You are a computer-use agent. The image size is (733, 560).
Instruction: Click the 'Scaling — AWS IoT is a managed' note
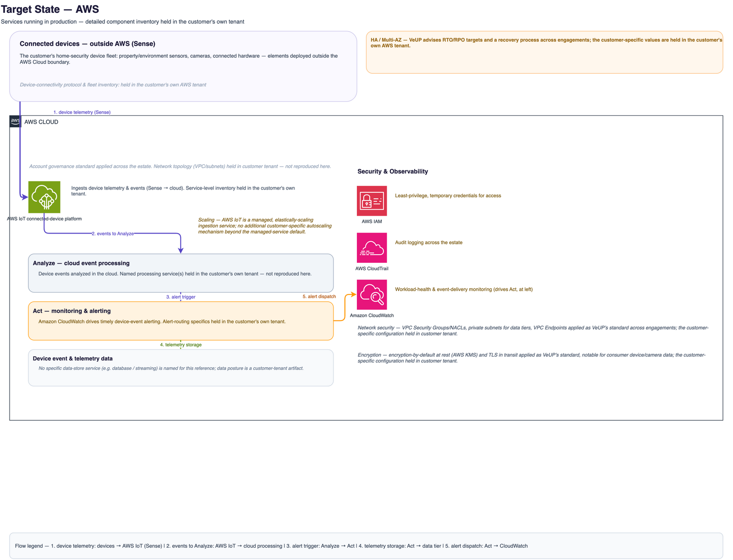265,226
